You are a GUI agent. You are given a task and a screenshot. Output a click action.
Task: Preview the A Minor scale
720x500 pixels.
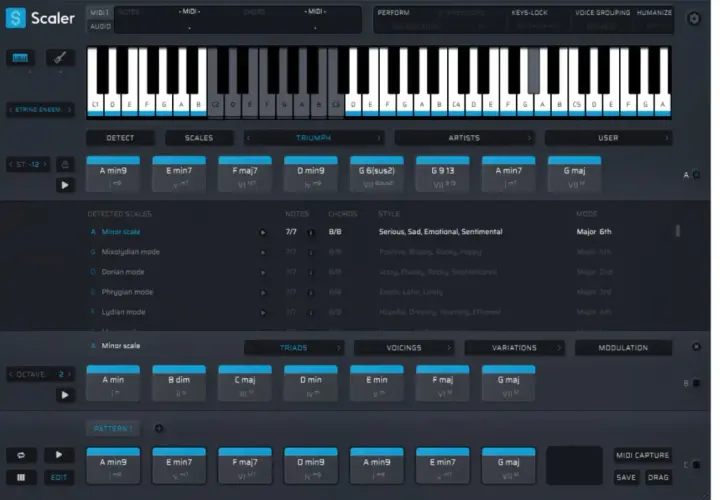263,232
